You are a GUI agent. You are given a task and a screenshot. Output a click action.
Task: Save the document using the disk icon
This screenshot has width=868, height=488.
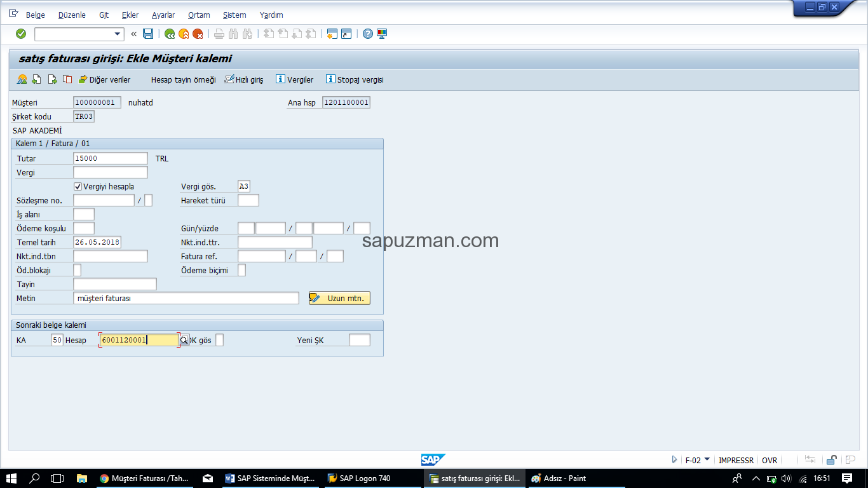coord(147,34)
